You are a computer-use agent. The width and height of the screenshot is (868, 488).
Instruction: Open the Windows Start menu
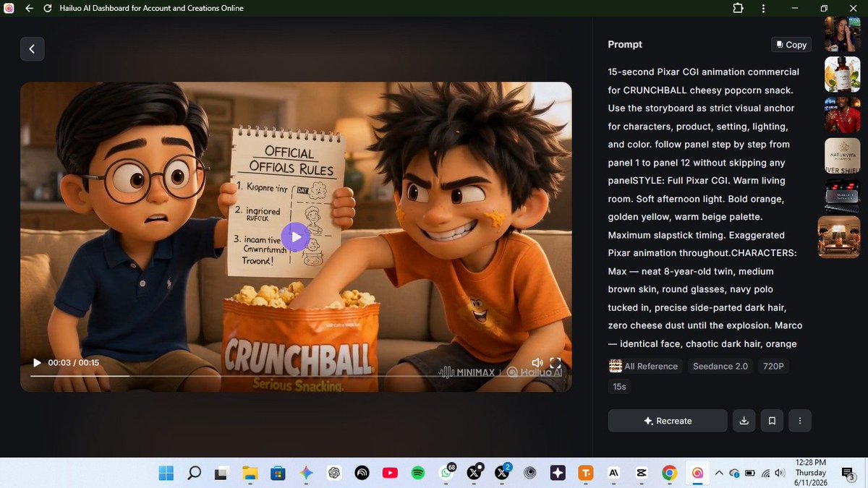click(166, 473)
